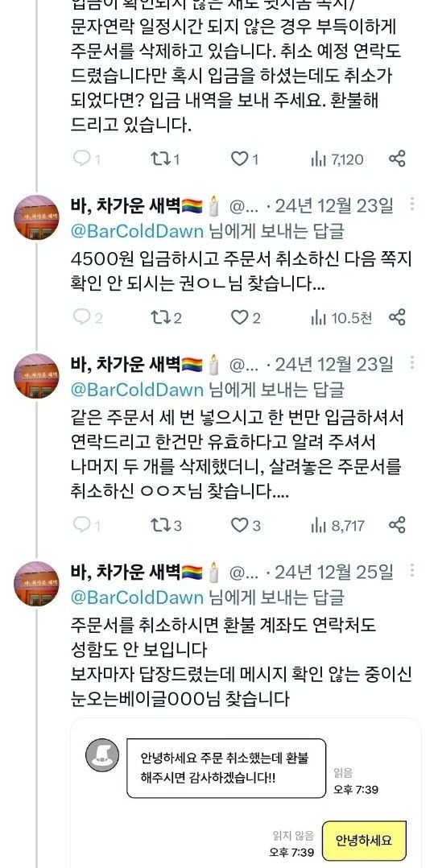Viewport: 434px width, 868px height.
Task: Open replies on the 8,717 views tweet
Action: tap(87, 525)
